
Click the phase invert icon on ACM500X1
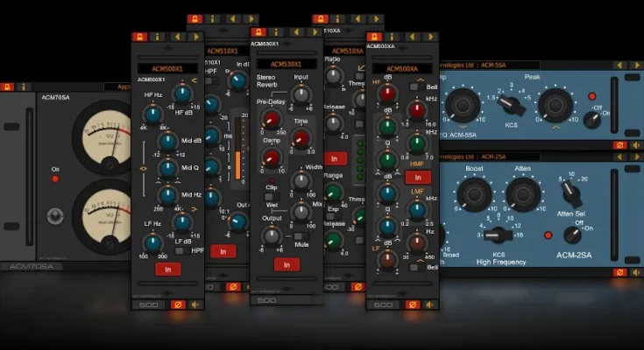coord(179,305)
